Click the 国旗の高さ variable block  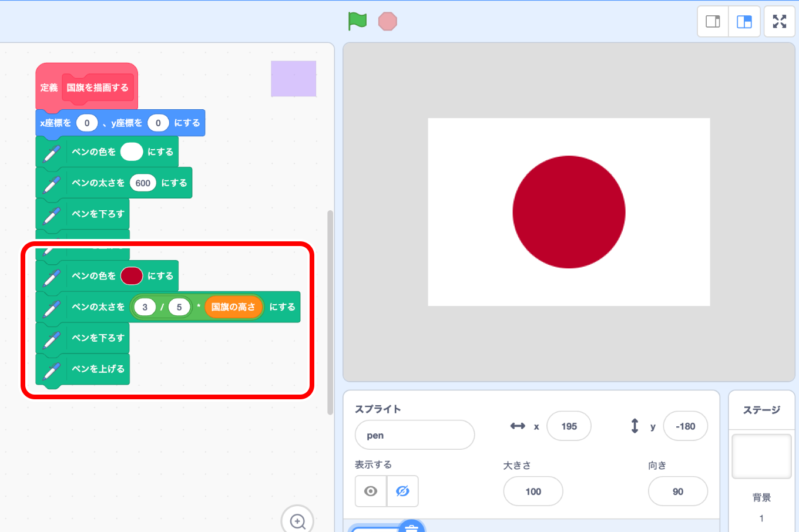[233, 307]
